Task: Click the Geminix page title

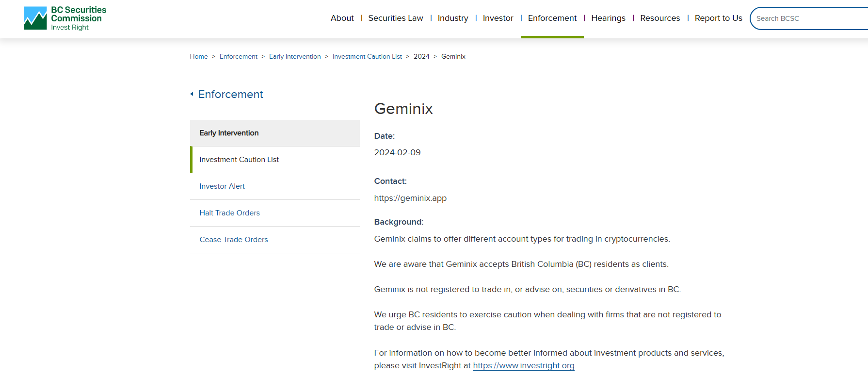Action: [403, 109]
